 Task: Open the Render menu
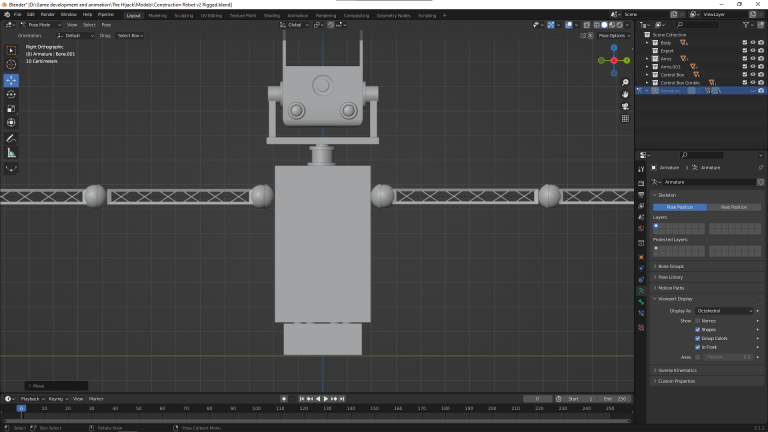point(47,15)
